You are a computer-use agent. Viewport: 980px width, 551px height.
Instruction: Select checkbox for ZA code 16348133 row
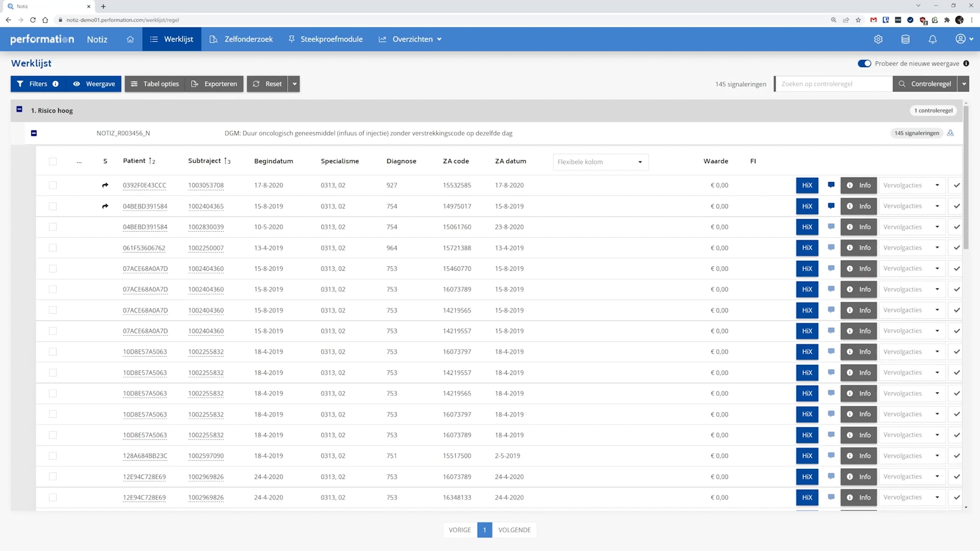click(53, 498)
